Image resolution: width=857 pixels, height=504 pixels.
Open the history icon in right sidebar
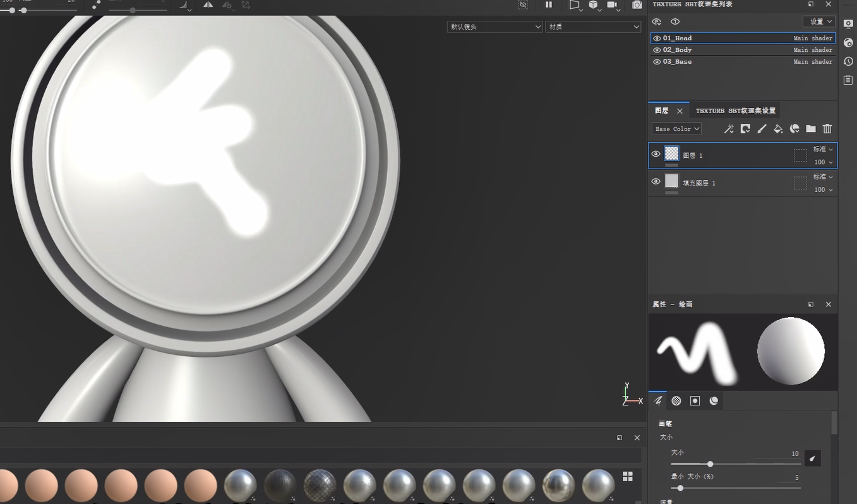848,61
